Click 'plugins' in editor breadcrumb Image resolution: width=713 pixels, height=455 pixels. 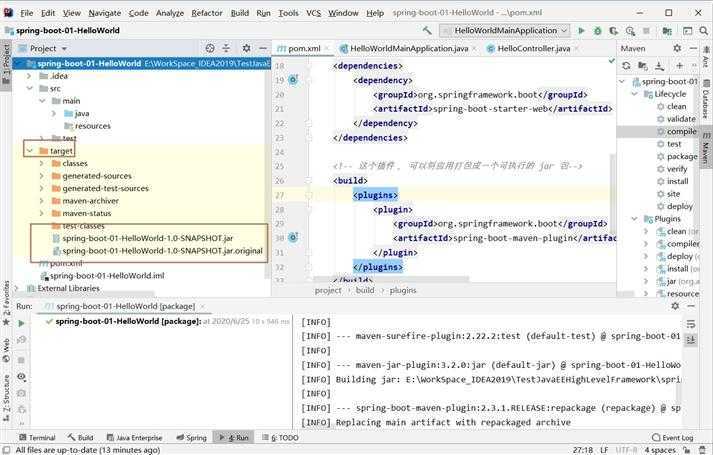tap(403, 290)
